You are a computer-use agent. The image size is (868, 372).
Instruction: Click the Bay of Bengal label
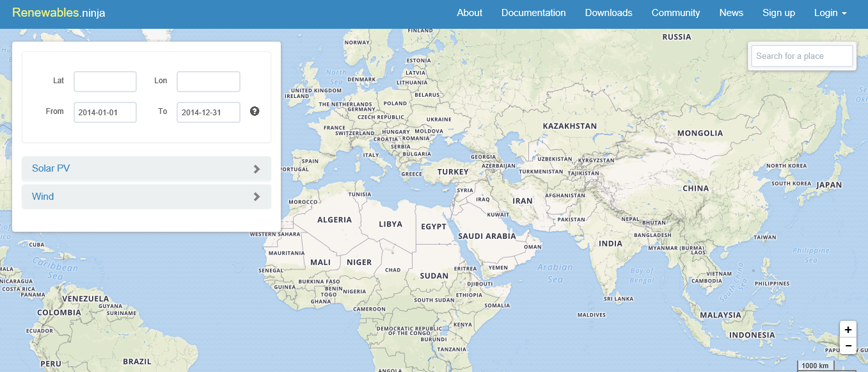(x=642, y=275)
